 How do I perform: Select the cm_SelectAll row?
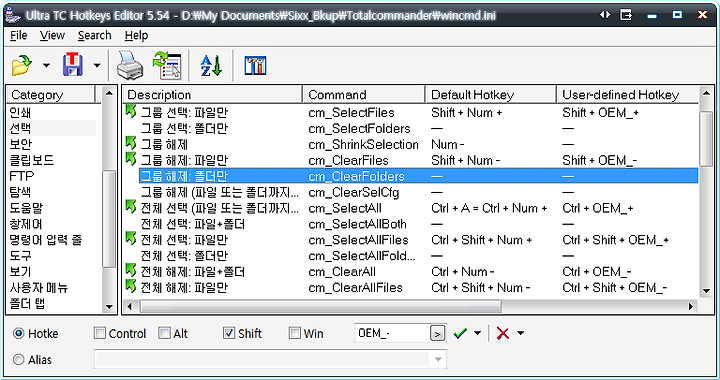[411, 208]
